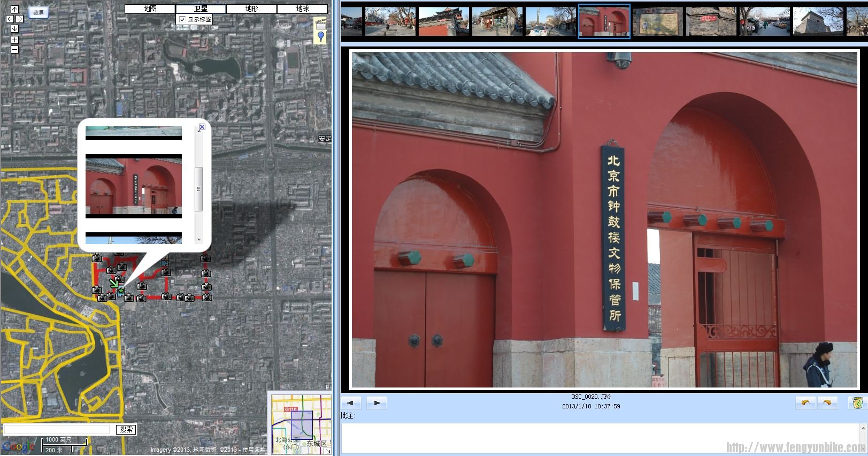Close the photo popup balloon

(202, 127)
